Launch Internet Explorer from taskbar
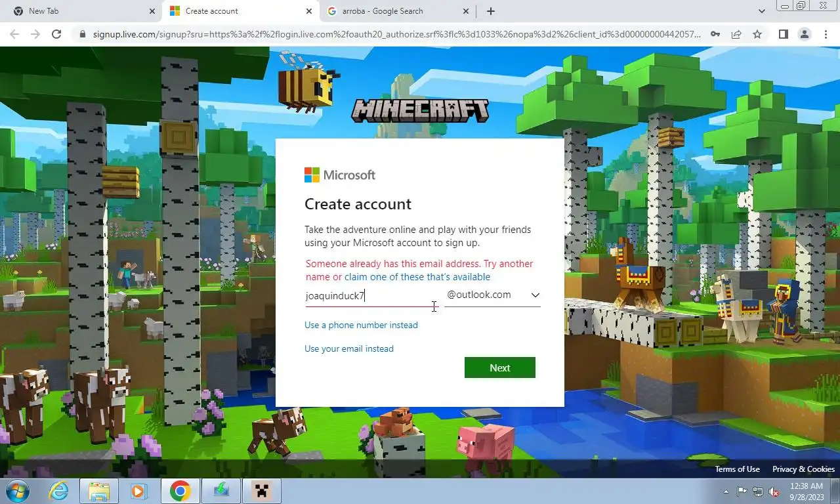Screen dimensions: 840x504 [x=59, y=491]
